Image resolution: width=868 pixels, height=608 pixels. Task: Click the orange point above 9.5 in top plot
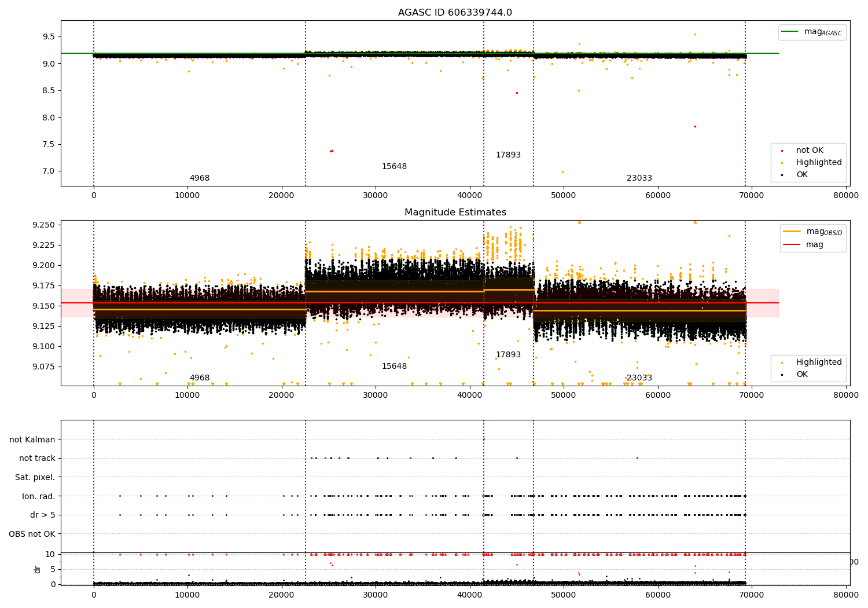[x=695, y=34]
